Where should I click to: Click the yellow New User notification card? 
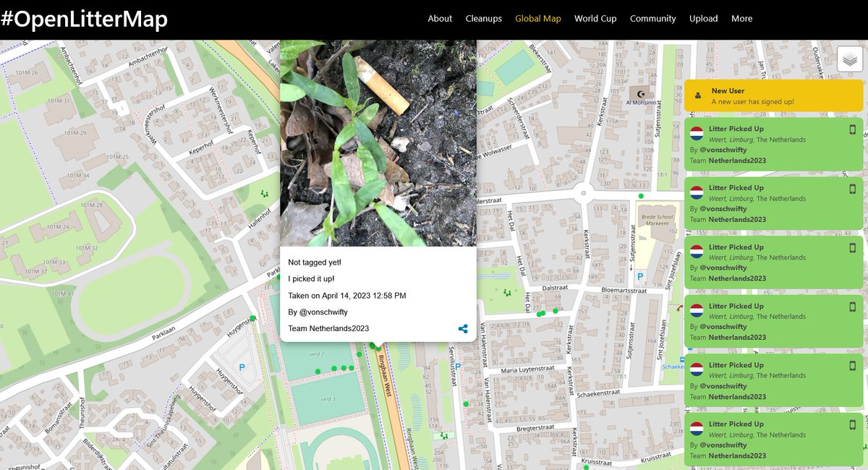(773, 95)
